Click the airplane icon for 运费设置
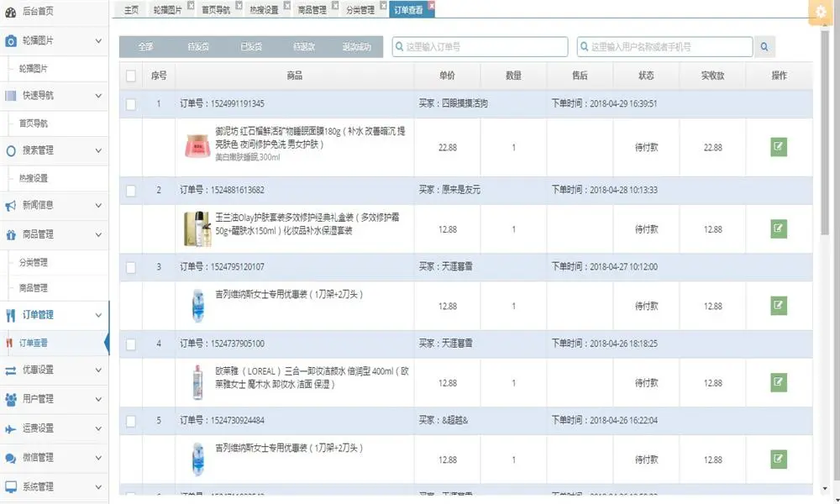Image resolution: width=840 pixels, height=504 pixels. coord(11,428)
